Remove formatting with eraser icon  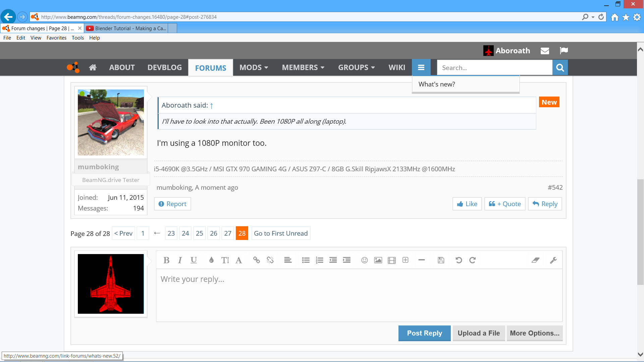536,260
